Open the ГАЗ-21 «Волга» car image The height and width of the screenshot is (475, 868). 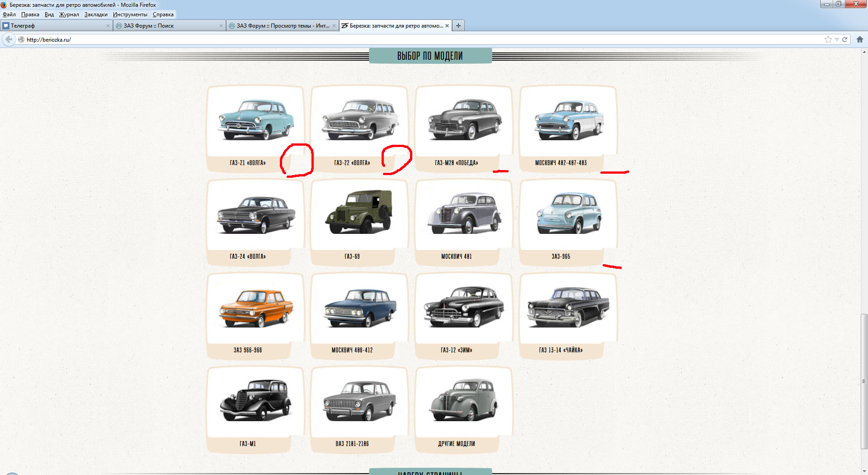tap(256, 119)
